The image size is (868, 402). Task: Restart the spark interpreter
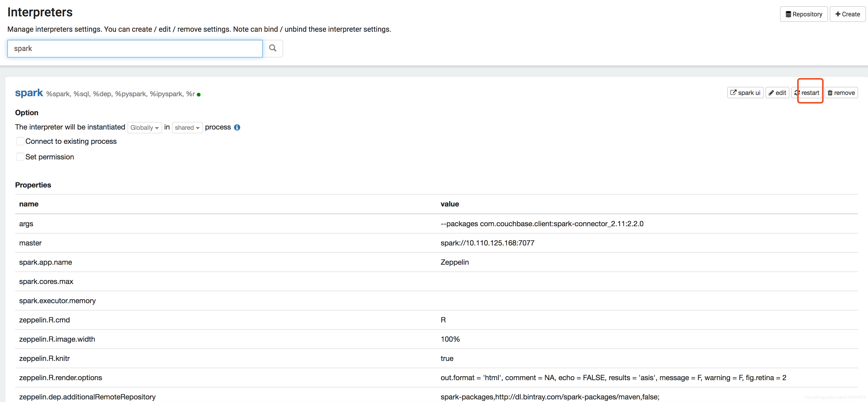point(807,93)
